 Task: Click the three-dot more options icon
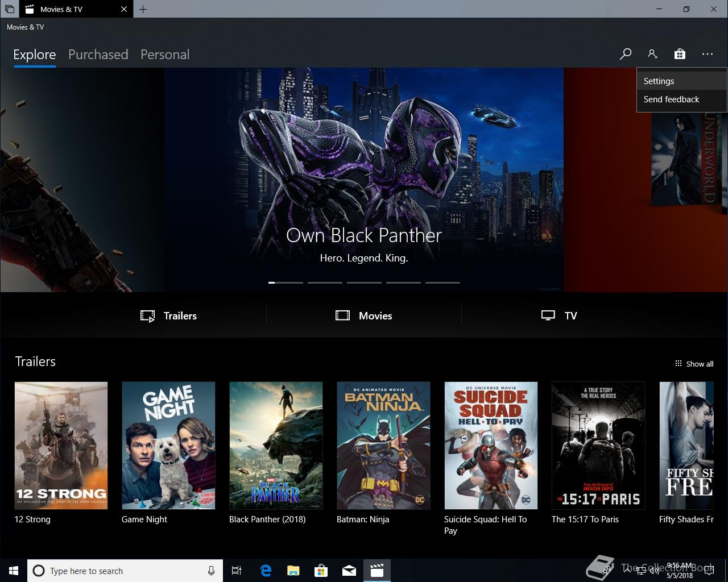[x=708, y=54]
